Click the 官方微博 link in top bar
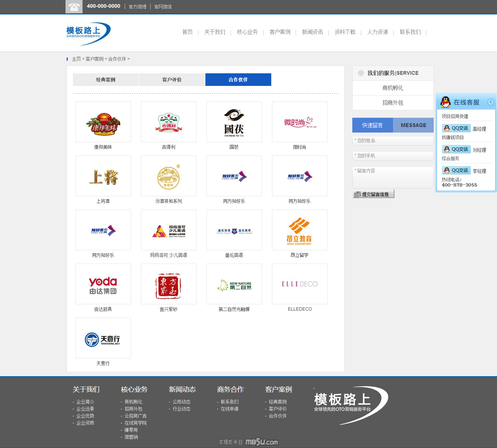 pyautogui.click(x=137, y=7)
